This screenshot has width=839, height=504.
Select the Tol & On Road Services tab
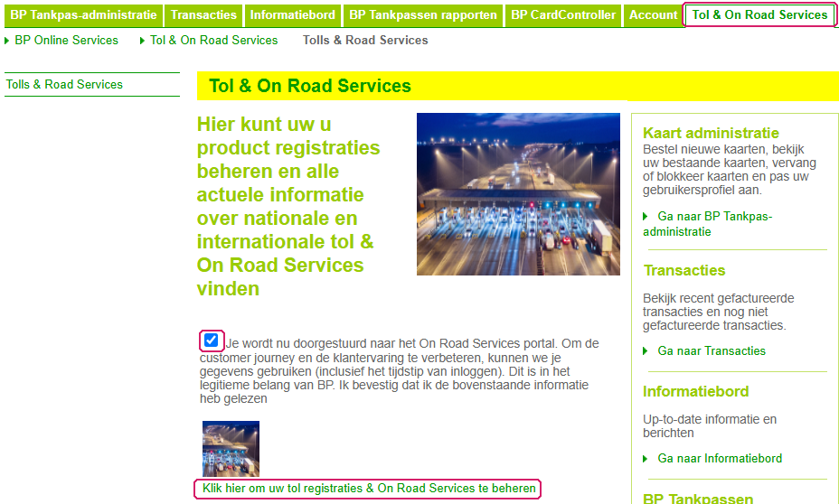(x=759, y=15)
